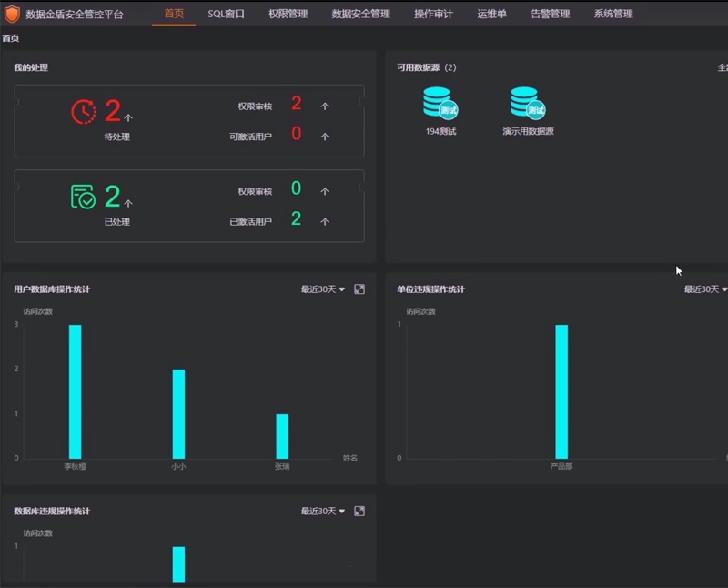Open the 权限管理 menu tab
The width and height of the screenshot is (728, 588).
[288, 14]
